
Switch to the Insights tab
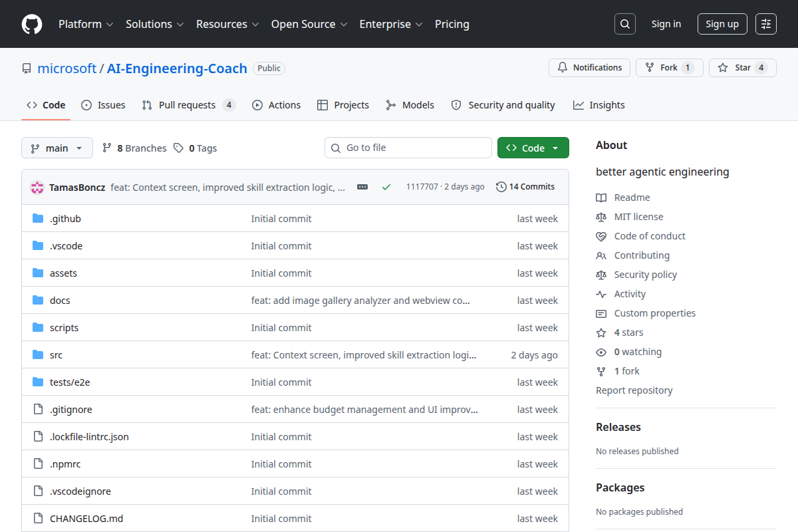point(599,105)
